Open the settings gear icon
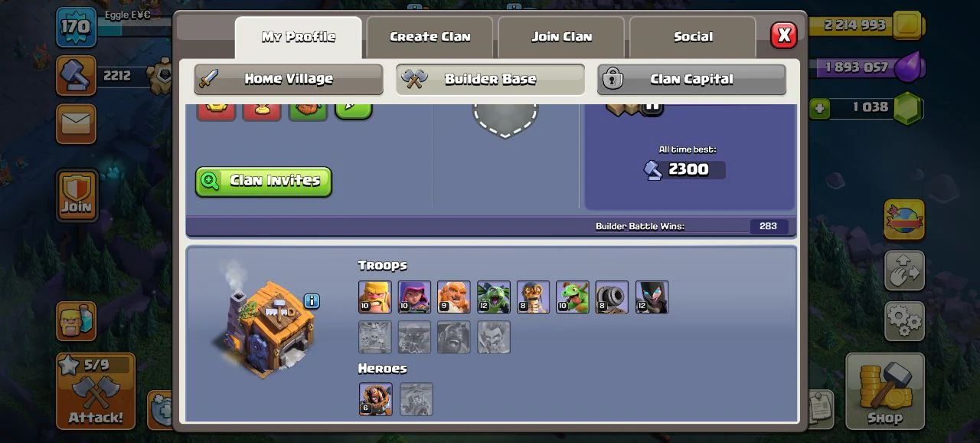This screenshot has height=443, width=980. (x=904, y=320)
